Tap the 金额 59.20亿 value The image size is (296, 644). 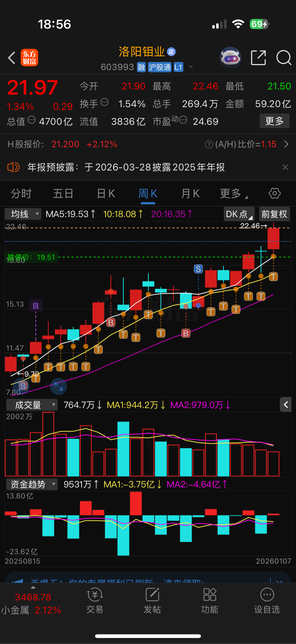click(x=273, y=104)
